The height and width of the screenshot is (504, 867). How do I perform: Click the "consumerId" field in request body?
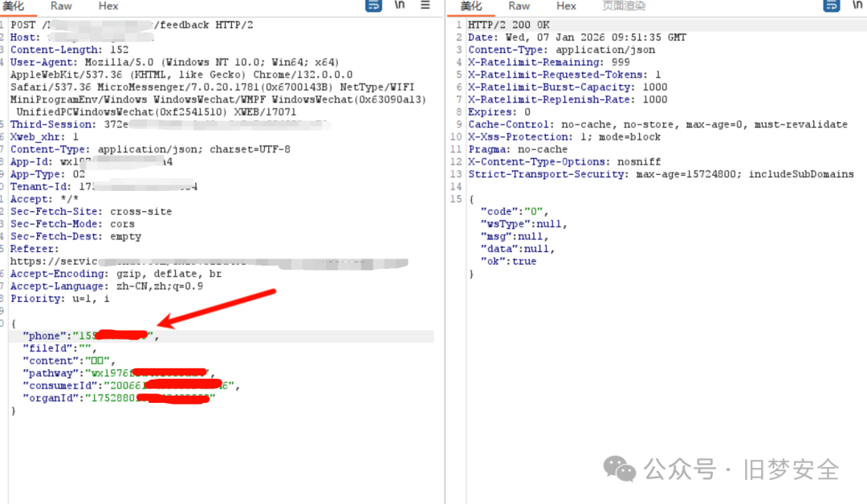coord(132,386)
